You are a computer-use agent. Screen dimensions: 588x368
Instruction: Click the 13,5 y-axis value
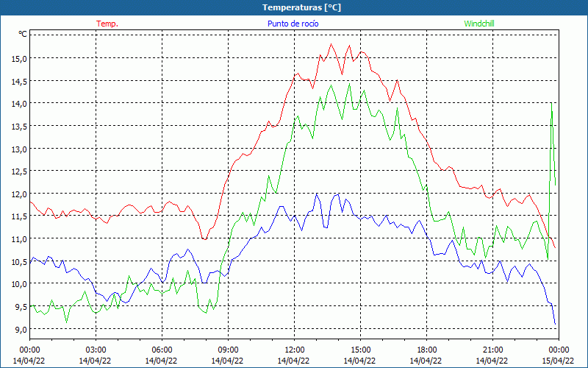[21, 126]
